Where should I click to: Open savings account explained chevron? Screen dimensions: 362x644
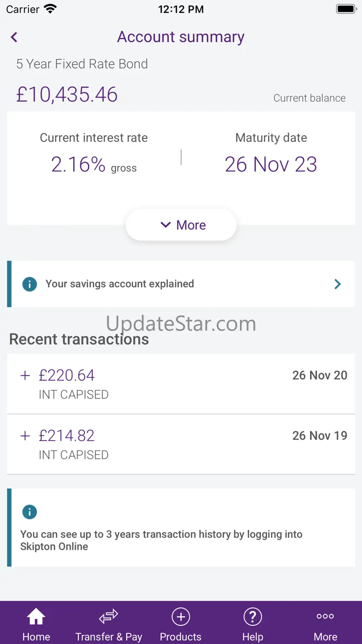[338, 284]
